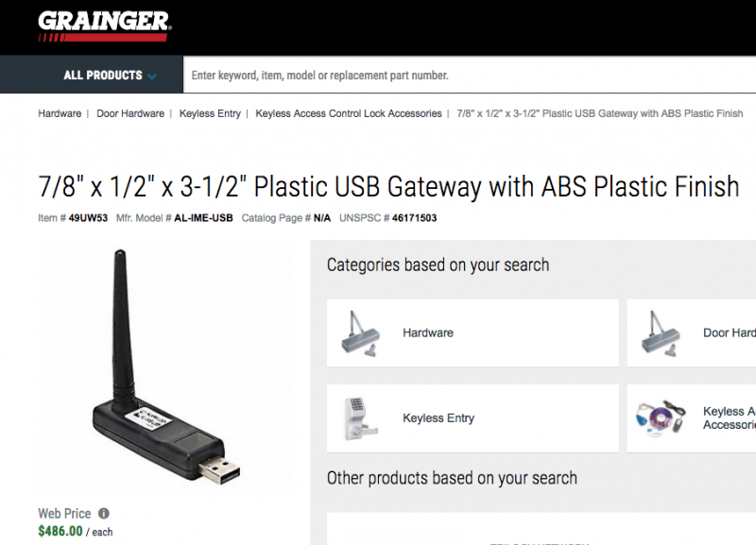Click the Keyless Accessories CD and cable icon

[661, 418]
